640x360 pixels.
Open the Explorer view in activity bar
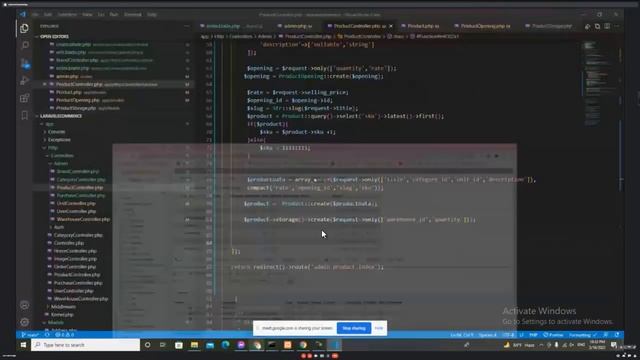coord(24,28)
